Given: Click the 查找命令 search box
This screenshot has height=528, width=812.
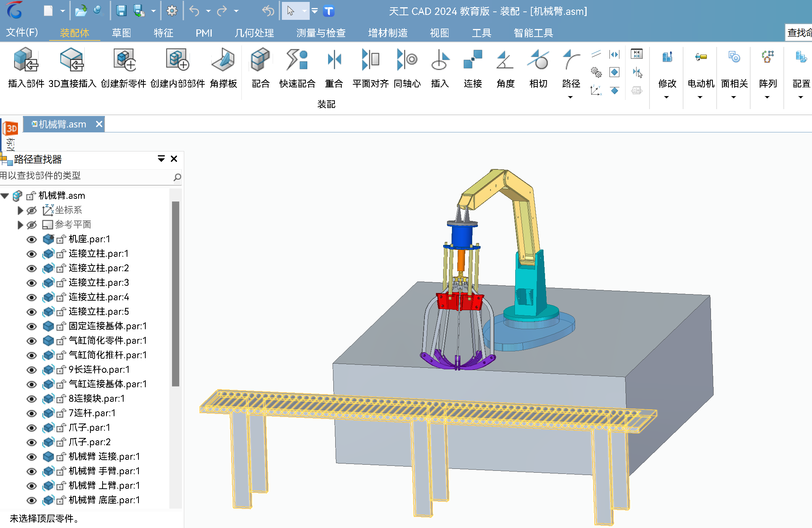Looking at the screenshot, I should [x=799, y=33].
